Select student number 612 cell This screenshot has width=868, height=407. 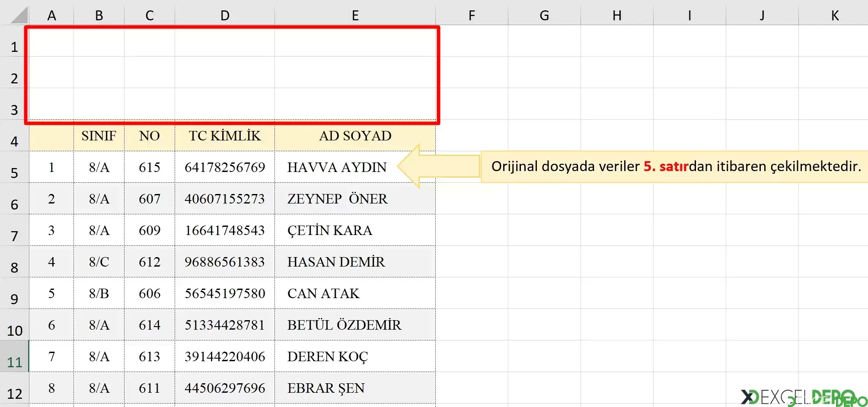(x=150, y=261)
